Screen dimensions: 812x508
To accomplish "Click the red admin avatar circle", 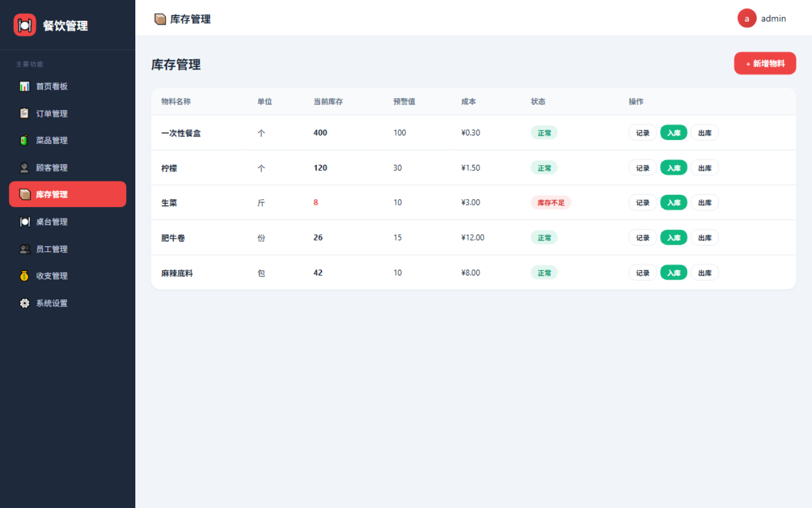I will click(x=747, y=19).
